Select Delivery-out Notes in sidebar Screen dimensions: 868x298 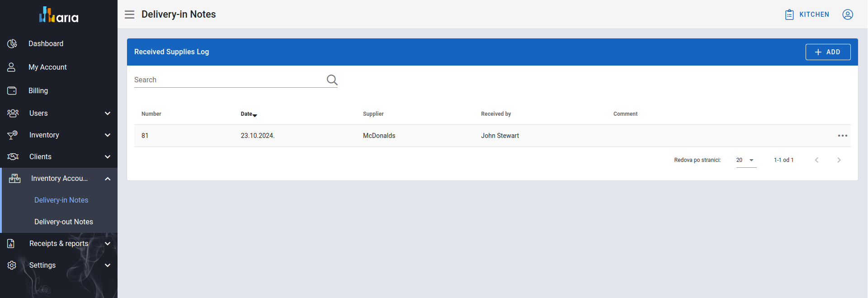(64, 222)
